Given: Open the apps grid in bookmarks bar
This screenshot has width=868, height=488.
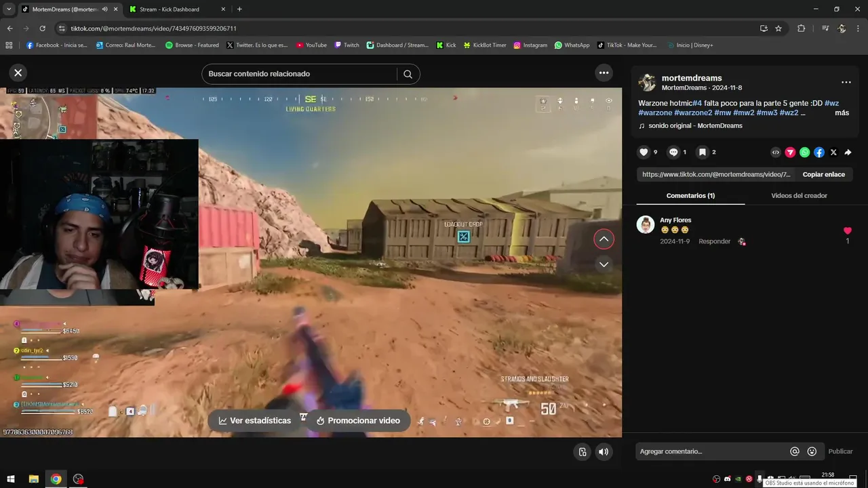Looking at the screenshot, I should (9, 45).
